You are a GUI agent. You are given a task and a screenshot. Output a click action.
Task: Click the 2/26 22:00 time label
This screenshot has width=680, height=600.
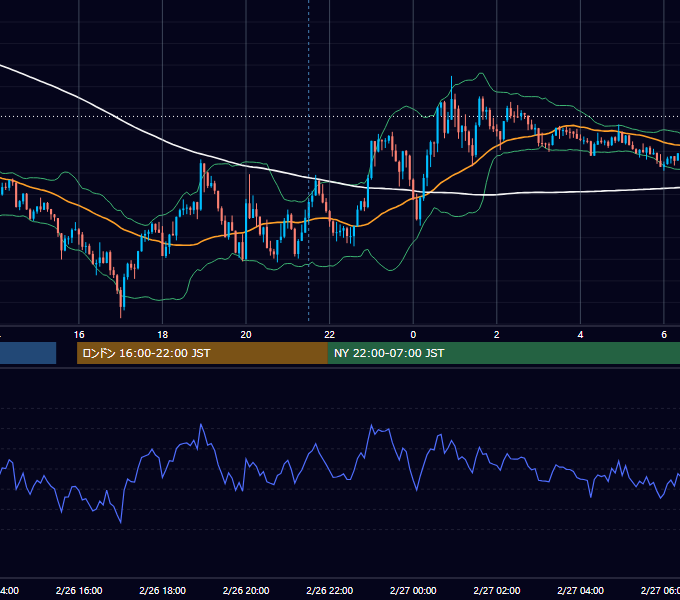tap(330, 590)
